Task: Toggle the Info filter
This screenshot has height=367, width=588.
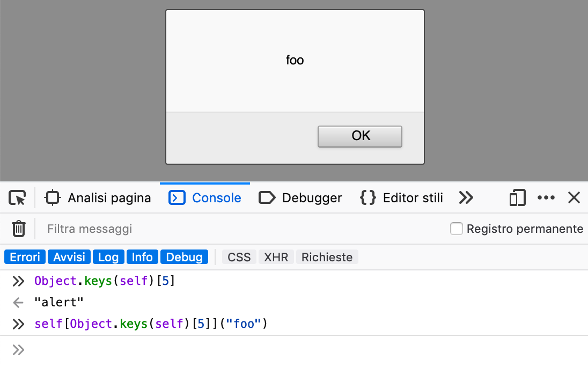Action: tap(142, 257)
